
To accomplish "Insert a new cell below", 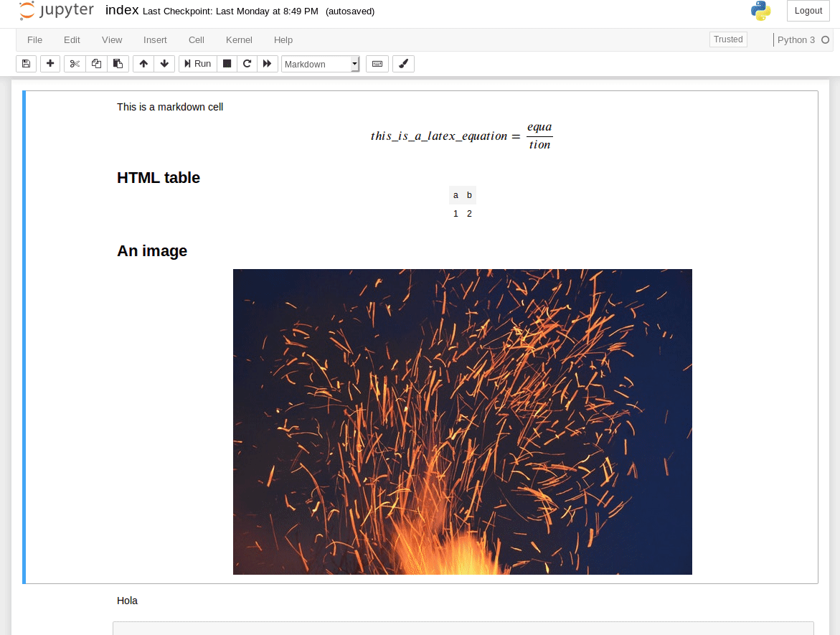I will [x=49, y=64].
